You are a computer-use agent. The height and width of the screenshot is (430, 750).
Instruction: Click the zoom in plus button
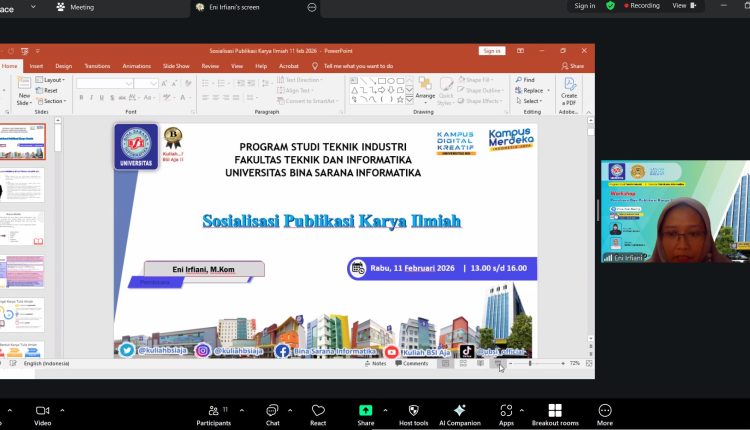tap(563, 364)
